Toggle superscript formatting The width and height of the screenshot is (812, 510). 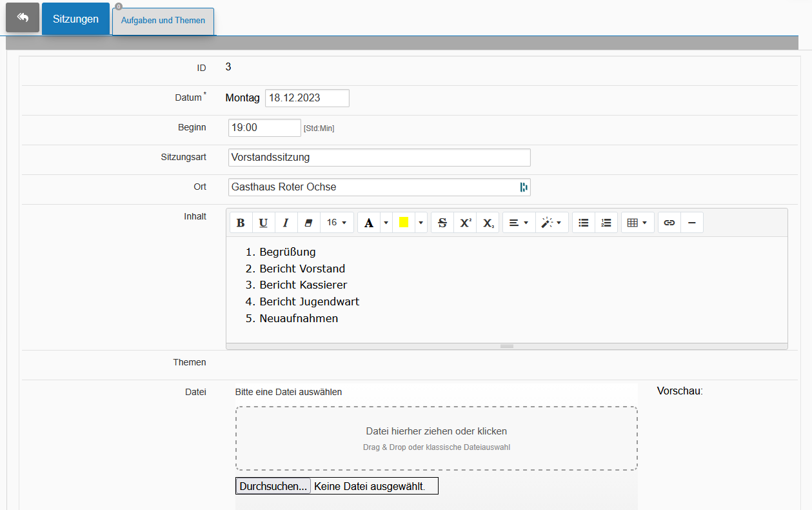tap(465, 223)
